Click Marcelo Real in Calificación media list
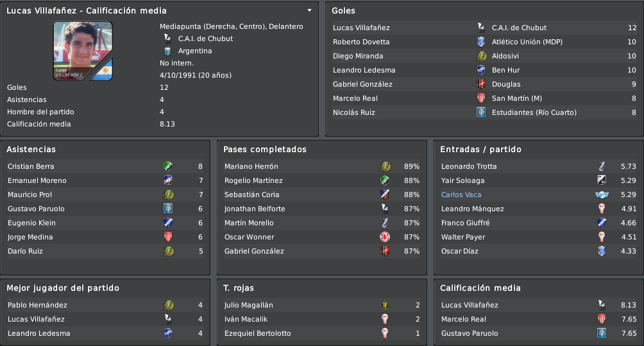The height and width of the screenshot is (346, 644). point(464,319)
